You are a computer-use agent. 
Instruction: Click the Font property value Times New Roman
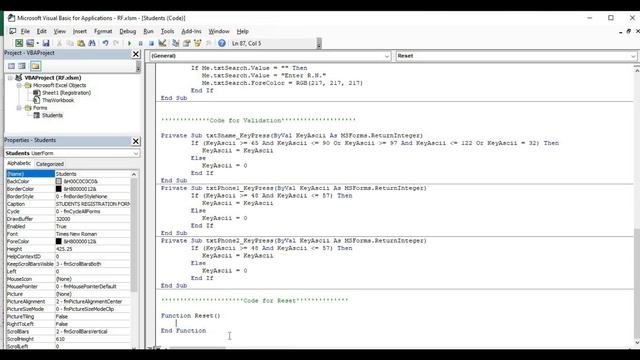tap(93, 234)
